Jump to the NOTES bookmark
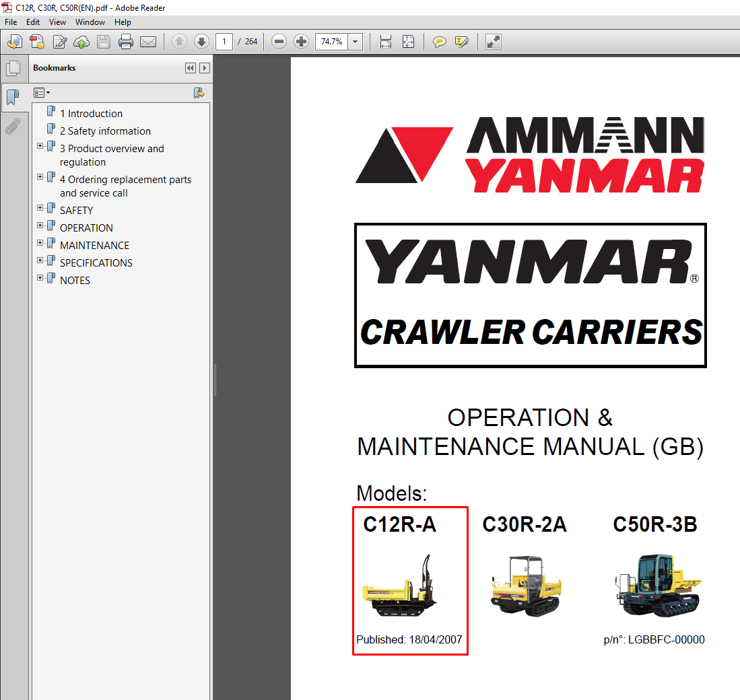 point(75,280)
